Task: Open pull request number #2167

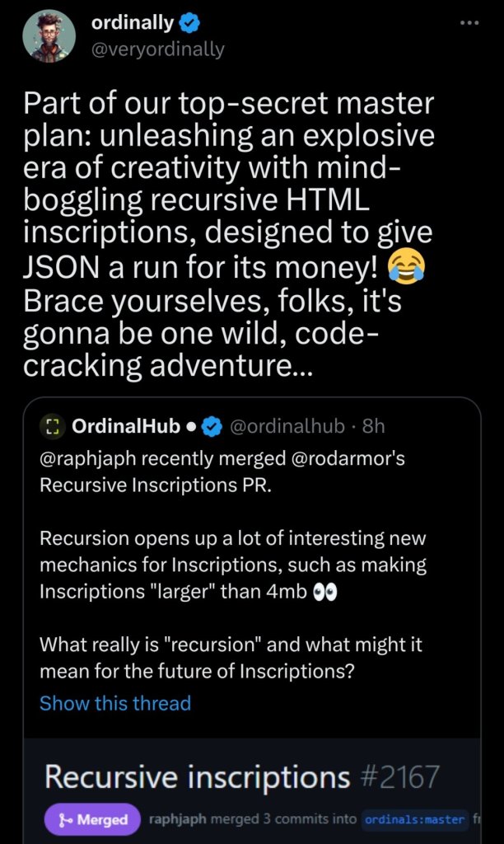Action: 400,776
